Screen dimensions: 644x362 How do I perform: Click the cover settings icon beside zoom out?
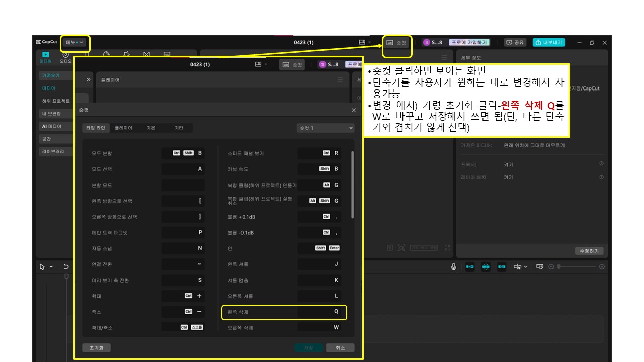tap(540, 267)
